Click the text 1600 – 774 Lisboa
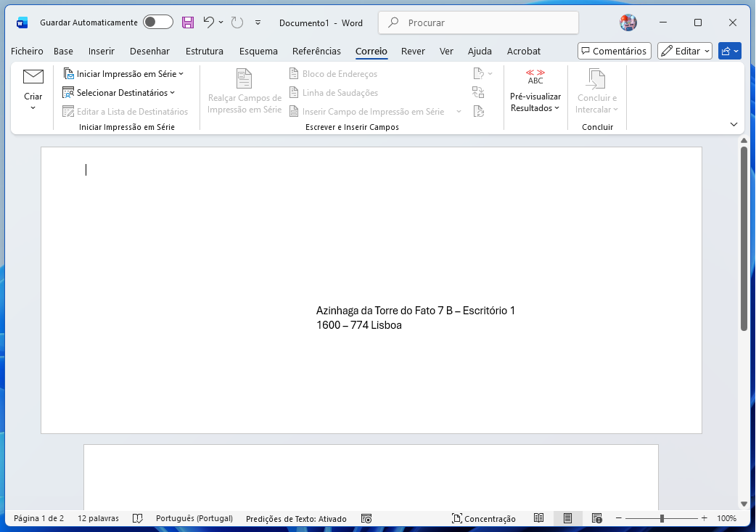Viewport: 756px width, 532px height. pos(359,325)
